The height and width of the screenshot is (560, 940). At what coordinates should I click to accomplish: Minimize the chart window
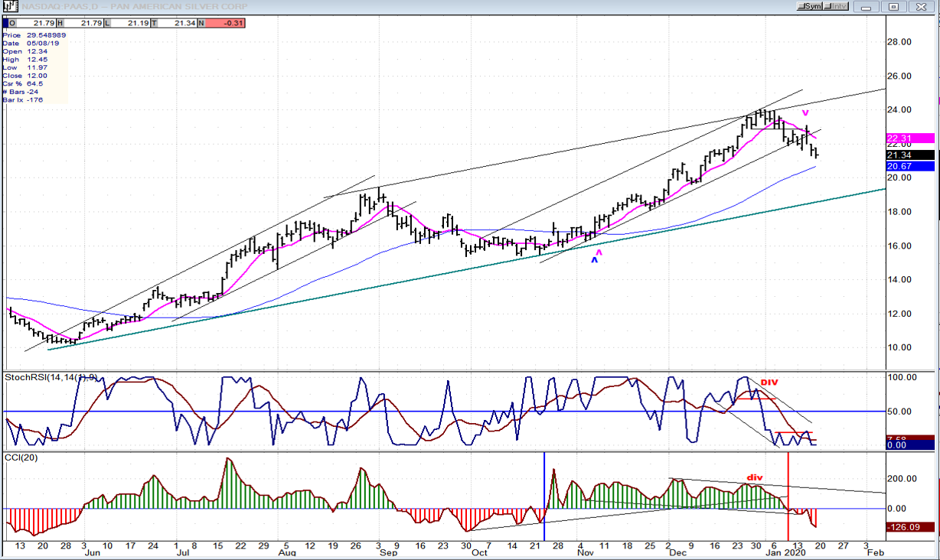[x=869, y=6]
